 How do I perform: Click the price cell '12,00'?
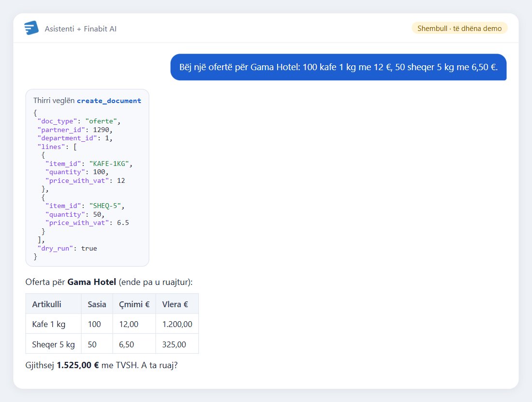[134, 324]
